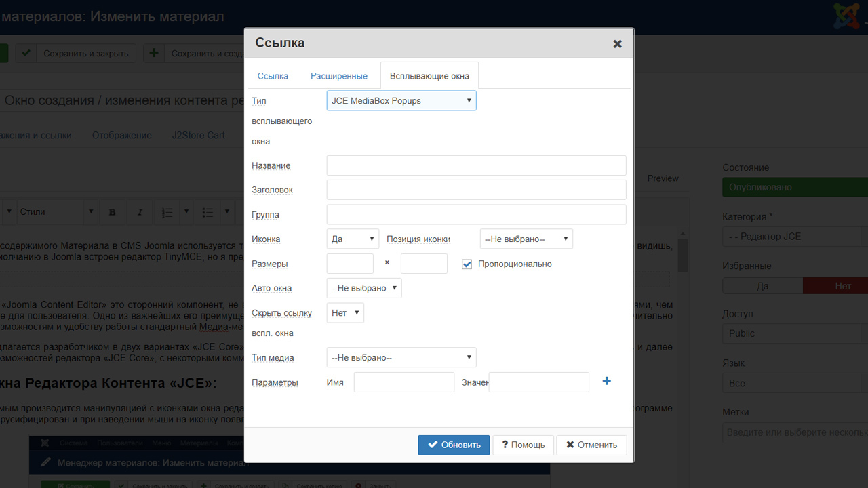The image size is (868, 488).
Task: Open the Скрыть ссылку dropdown
Action: coord(345,312)
